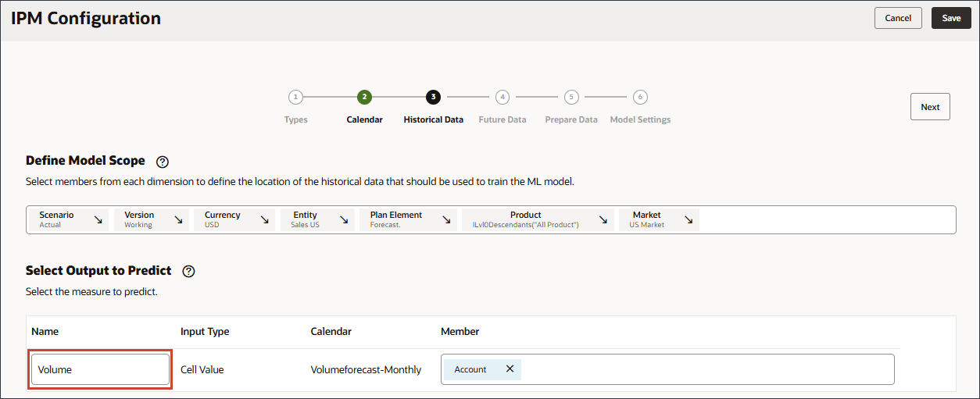Image resolution: width=980 pixels, height=399 pixels.
Task: Jump to step 5 Prepare Data
Action: click(x=571, y=98)
